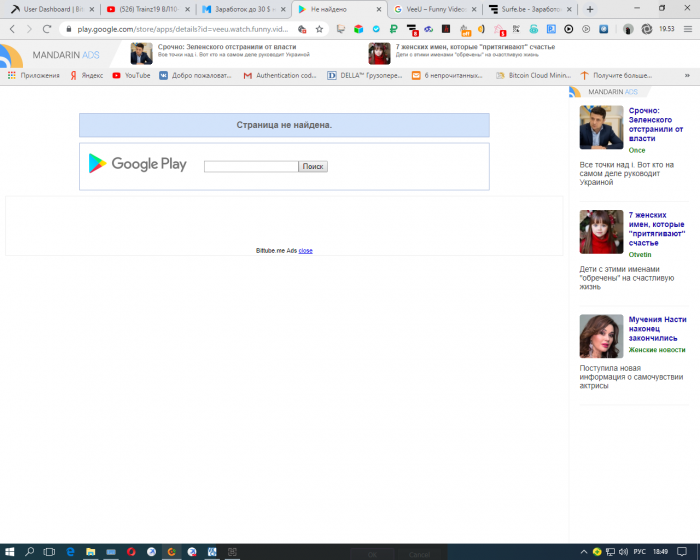The height and width of the screenshot is (560, 700).
Task: Click the address bar URL
Action: point(183,29)
